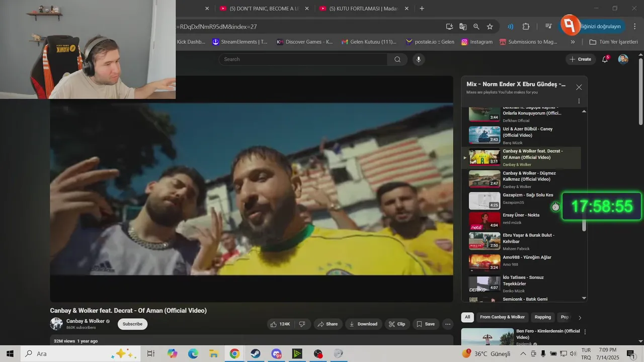This screenshot has width=644, height=362.
Task: Open options for Ben Fero video
Action: click(585, 332)
